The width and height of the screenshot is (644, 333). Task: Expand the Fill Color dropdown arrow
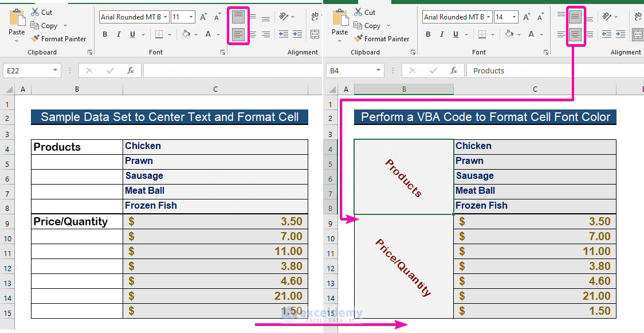(x=196, y=34)
